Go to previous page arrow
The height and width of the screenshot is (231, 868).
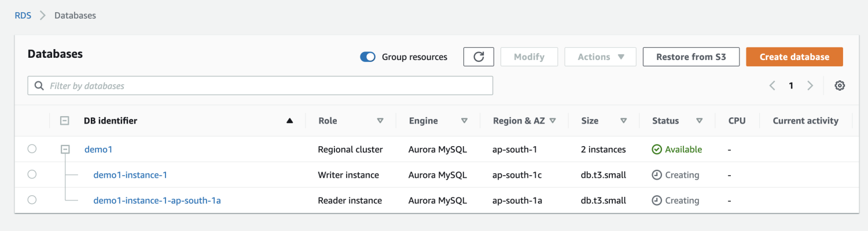point(772,85)
